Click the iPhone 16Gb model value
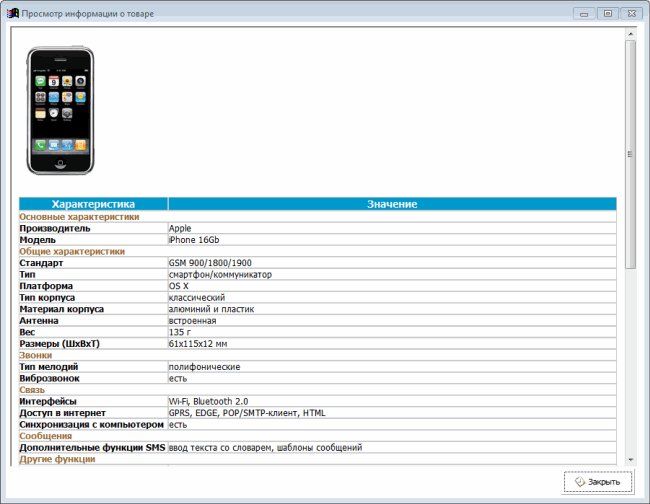 point(194,240)
